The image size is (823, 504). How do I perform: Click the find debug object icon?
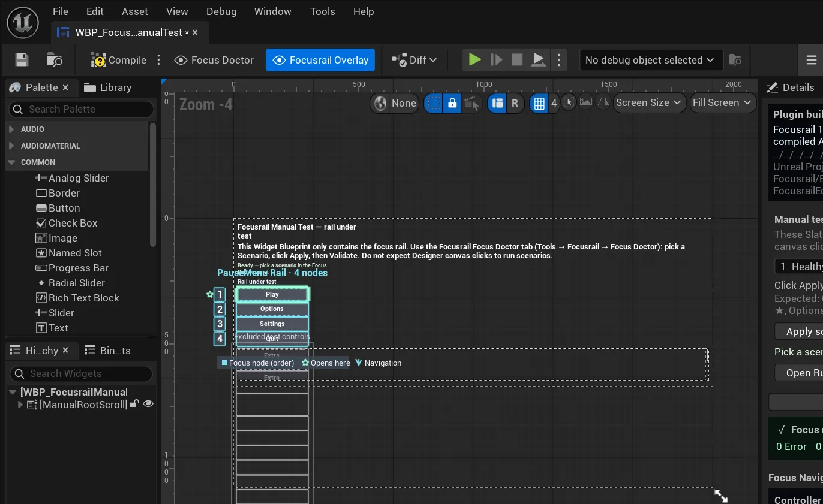[x=735, y=60]
